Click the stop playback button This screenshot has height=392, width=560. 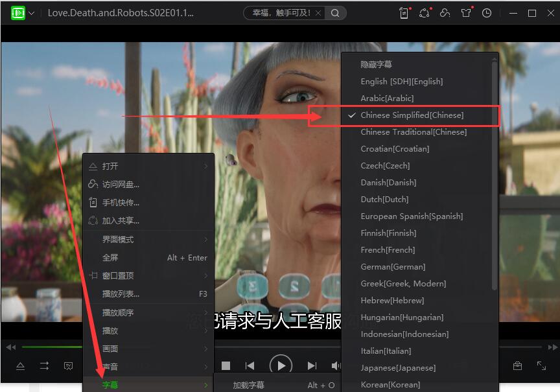coord(226,366)
